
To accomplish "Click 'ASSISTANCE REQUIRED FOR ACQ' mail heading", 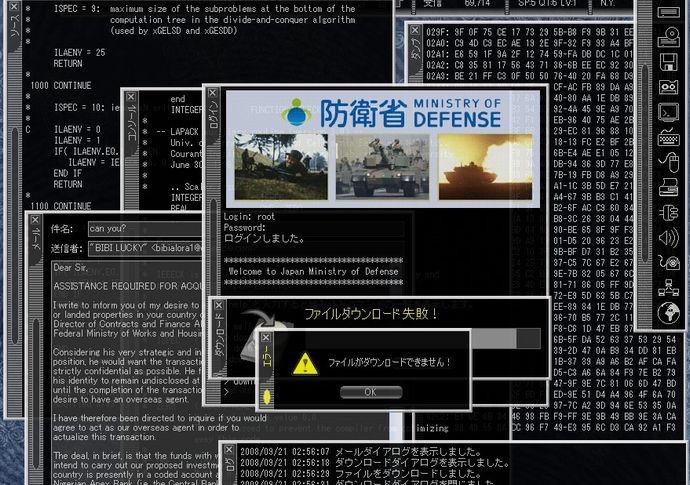I will (128, 286).
